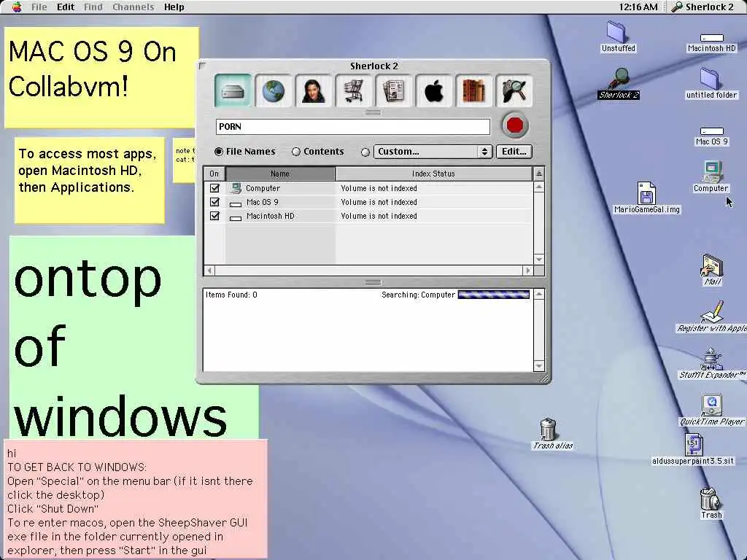Select the aldussuperpaint3.5.sit file
The height and width of the screenshot is (560, 747).
(x=693, y=449)
